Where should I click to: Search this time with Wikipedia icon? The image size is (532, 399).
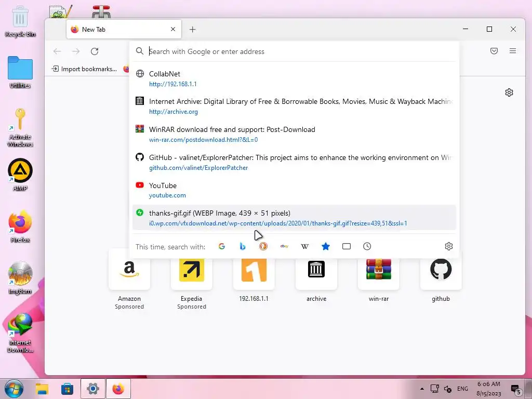click(x=304, y=246)
